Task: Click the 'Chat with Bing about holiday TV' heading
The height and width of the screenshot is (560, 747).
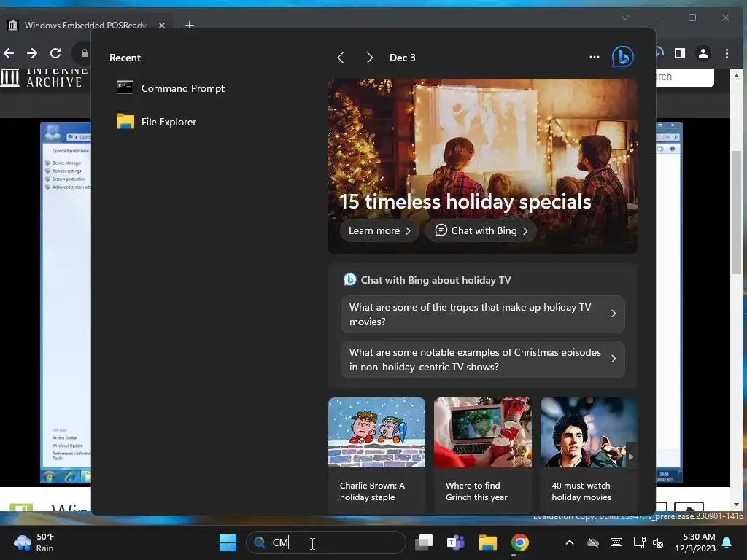Action: pyautogui.click(x=436, y=280)
